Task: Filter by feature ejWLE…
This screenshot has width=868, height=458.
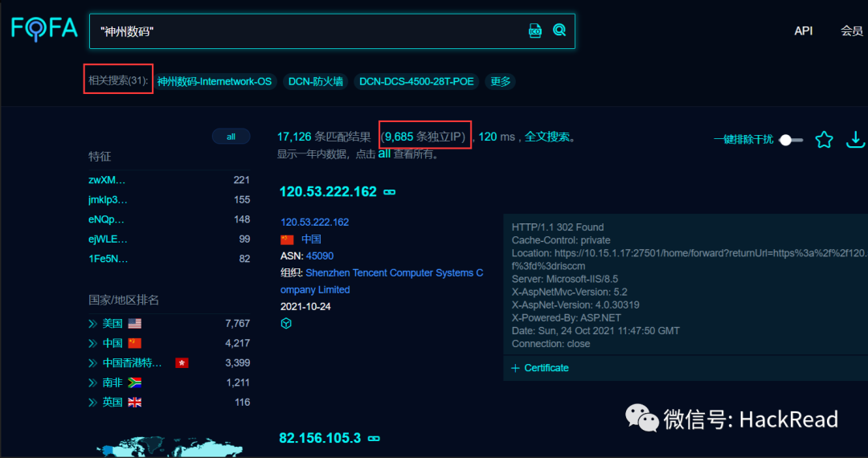Action: [108, 239]
